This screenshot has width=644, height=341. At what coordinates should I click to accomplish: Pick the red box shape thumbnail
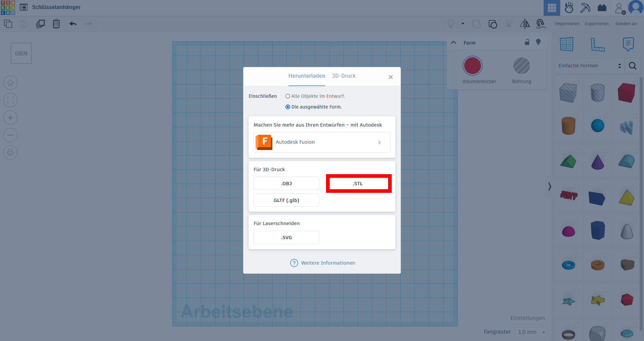click(627, 93)
